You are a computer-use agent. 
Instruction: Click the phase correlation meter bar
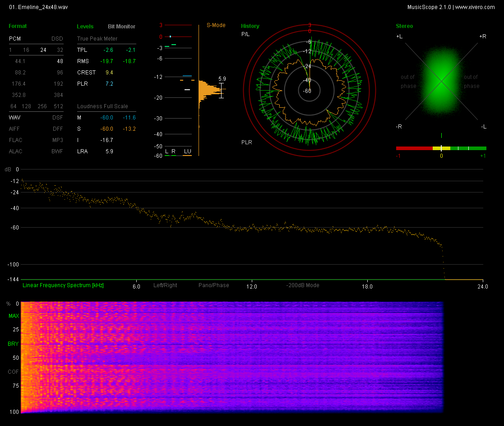[441, 148]
